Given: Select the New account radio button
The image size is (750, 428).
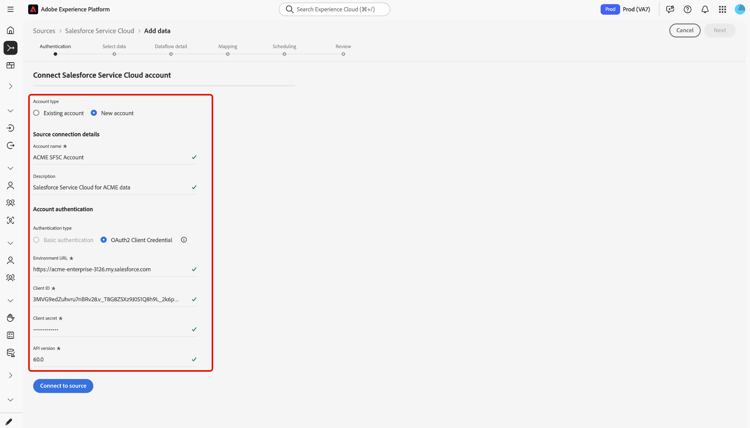Looking at the screenshot, I should pyautogui.click(x=94, y=113).
